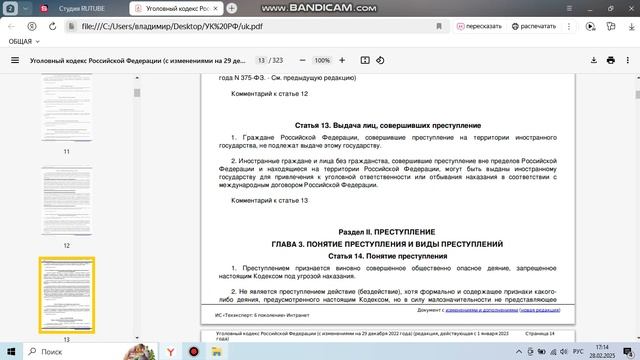Click the taskbar clock showing 17:14
640x360 pixels.
point(602,351)
